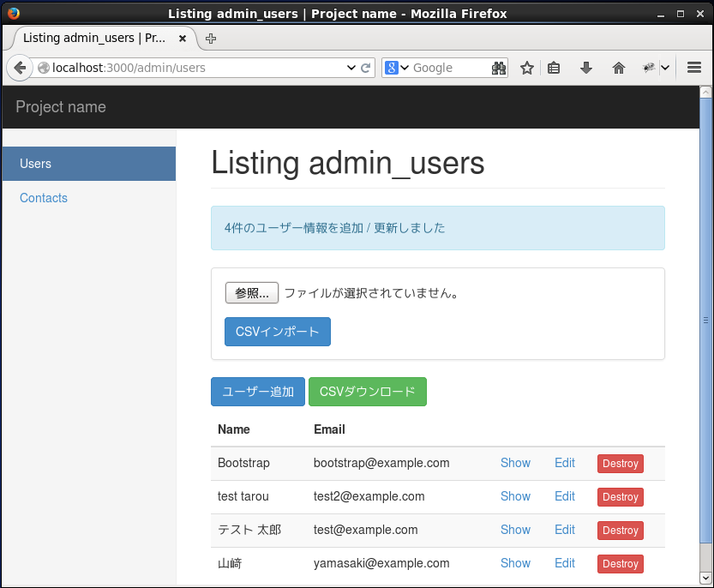Click the bootstrap@example.com email cell
714x588 pixels.
pyautogui.click(x=381, y=463)
